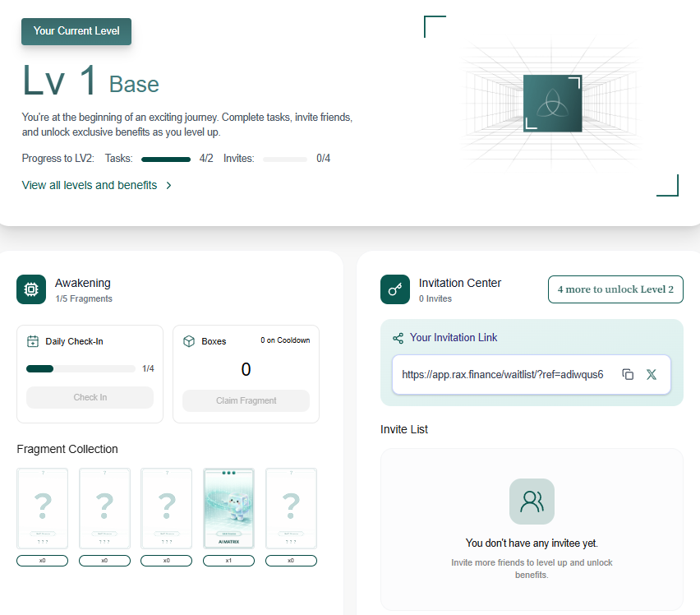Click the 'Lv 1' level title
Screen dimensions: 700x615
[x=59, y=81]
